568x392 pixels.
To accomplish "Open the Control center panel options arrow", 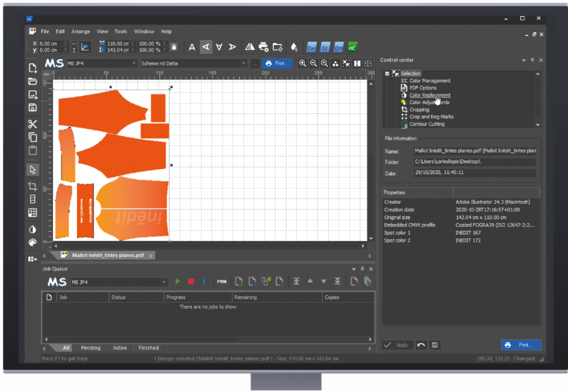I will click(524, 60).
